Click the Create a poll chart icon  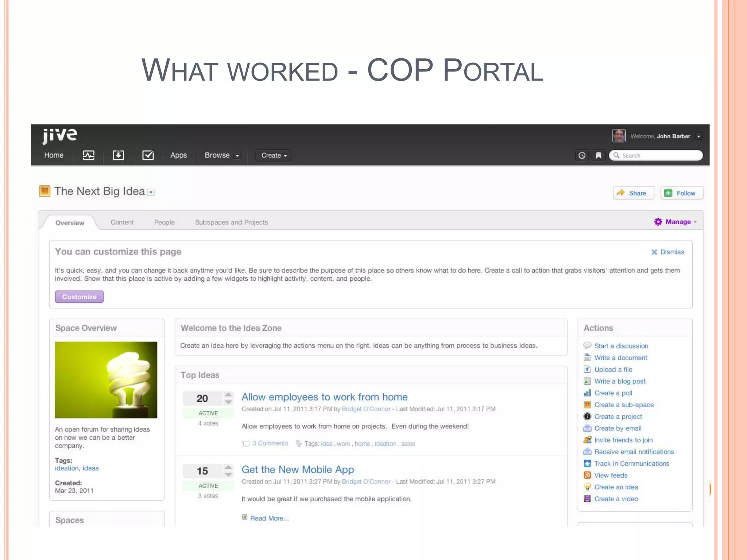(587, 393)
